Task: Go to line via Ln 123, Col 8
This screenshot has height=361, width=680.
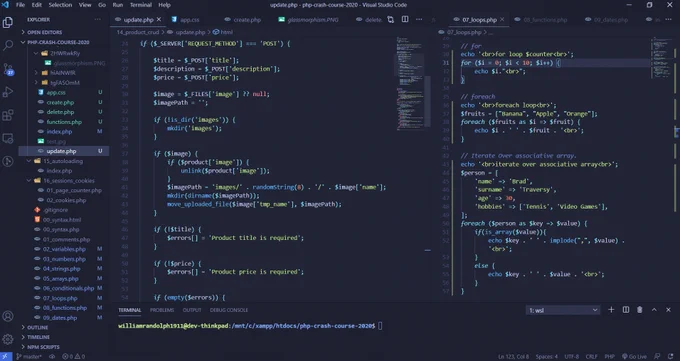Action: (513, 357)
